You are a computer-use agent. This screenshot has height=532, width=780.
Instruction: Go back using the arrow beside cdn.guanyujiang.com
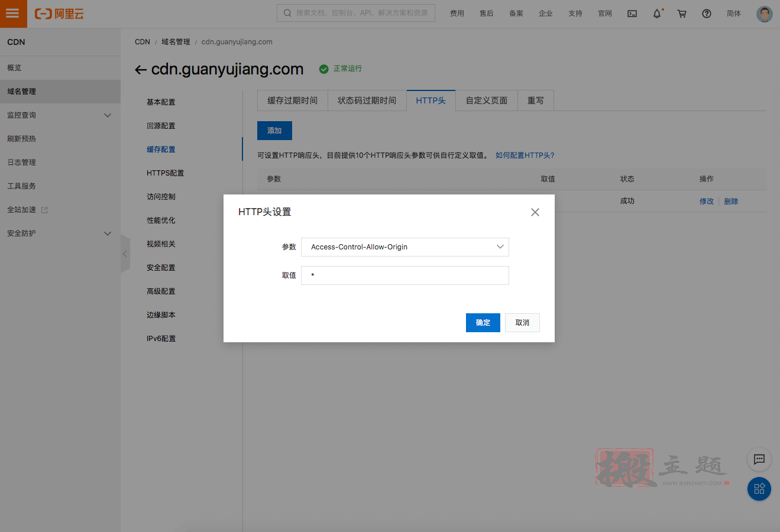click(140, 70)
